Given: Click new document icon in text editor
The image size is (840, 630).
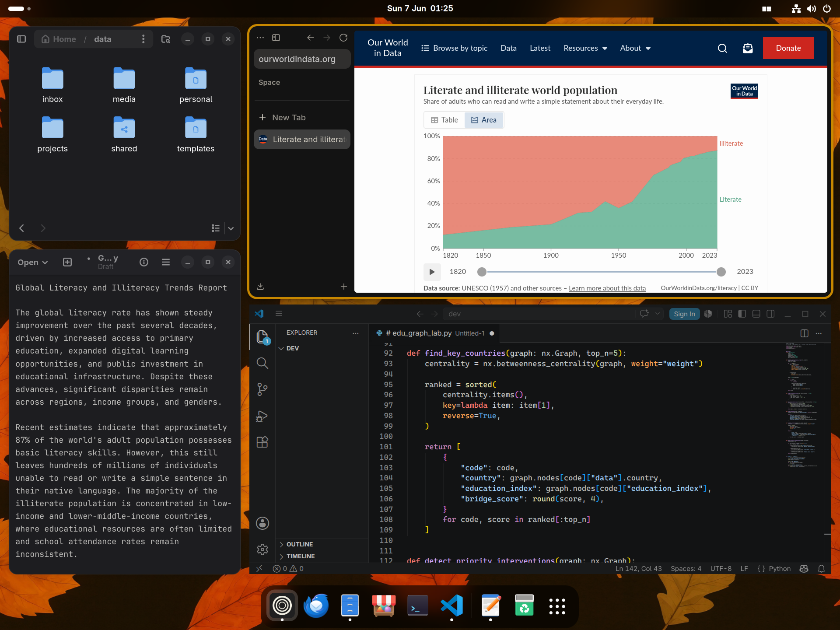Looking at the screenshot, I should click(x=67, y=262).
